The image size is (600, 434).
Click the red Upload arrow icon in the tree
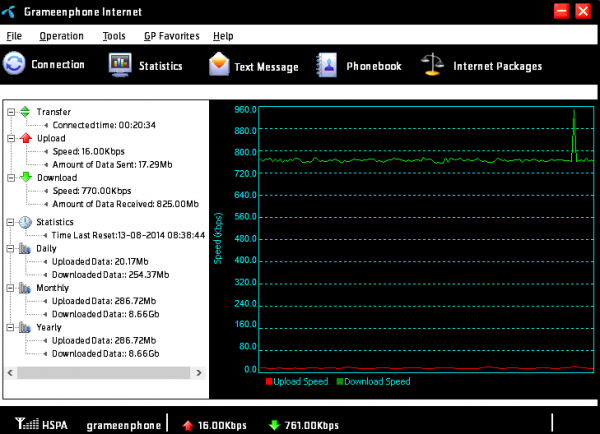click(x=26, y=138)
